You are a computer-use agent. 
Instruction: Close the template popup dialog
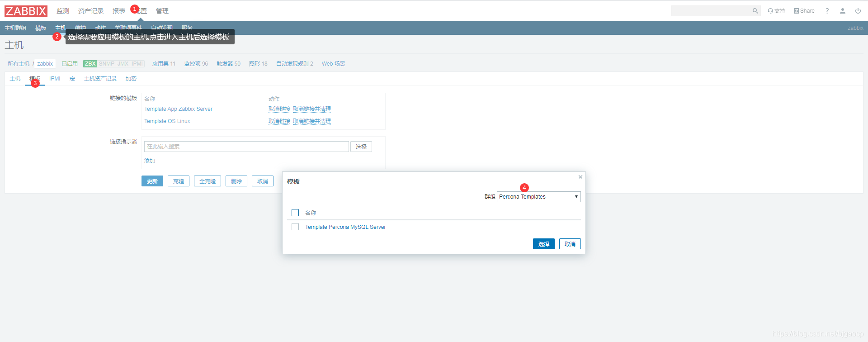pos(580,177)
